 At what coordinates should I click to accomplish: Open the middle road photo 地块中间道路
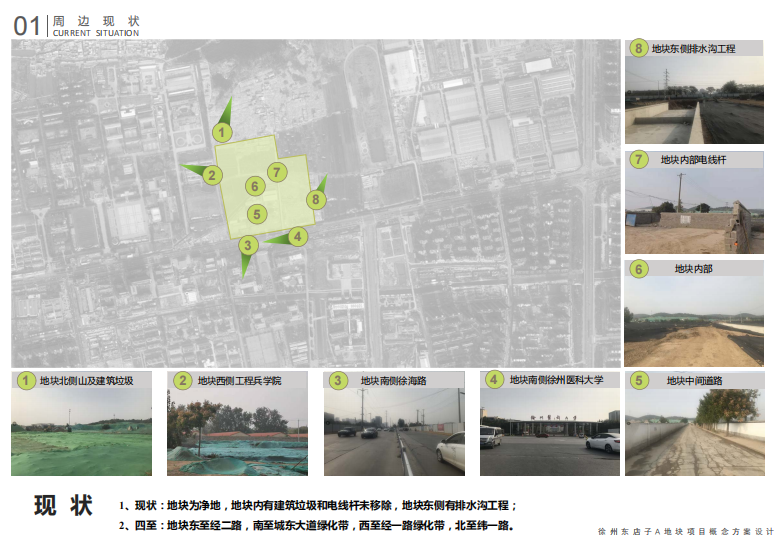pos(694,432)
